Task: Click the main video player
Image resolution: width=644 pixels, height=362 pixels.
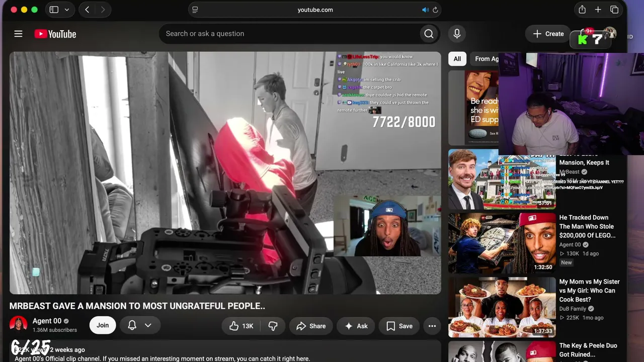Action: (225, 173)
